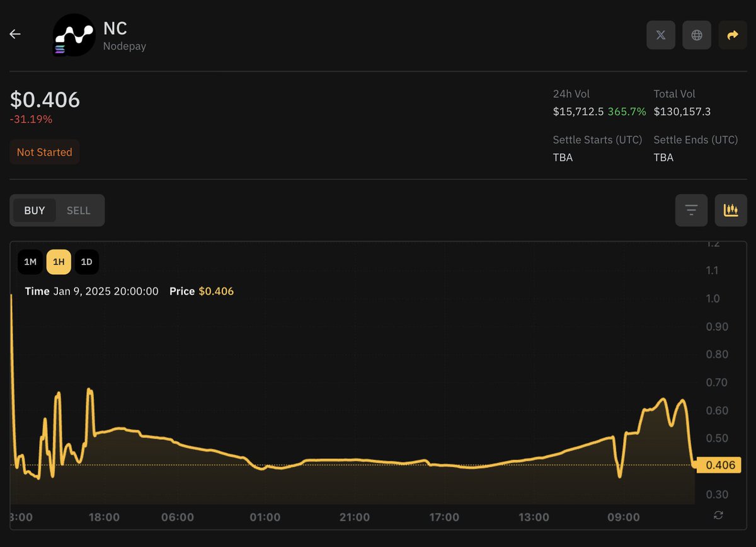Click the 0.30 price axis label
This screenshot has height=547, width=756.
pos(717,495)
